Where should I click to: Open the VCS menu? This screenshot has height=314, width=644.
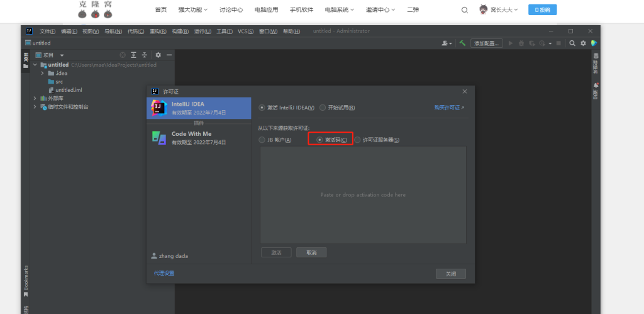coord(246,31)
